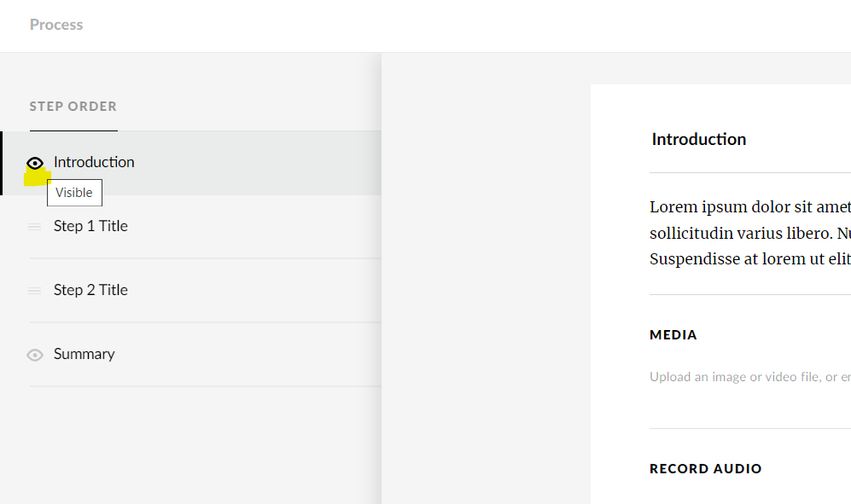This screenshot has height=504, width=851.
Task: Grab the drag handle beside Step 1 Title
Action: click(35, 227)
